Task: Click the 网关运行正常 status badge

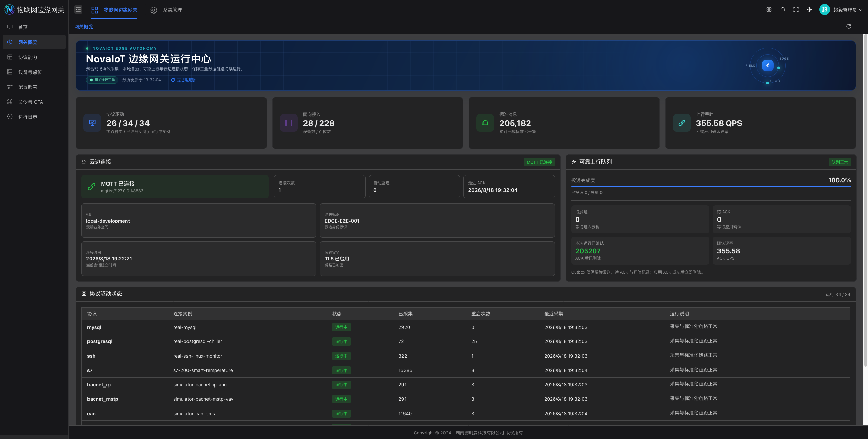Action: pos(102,80)
